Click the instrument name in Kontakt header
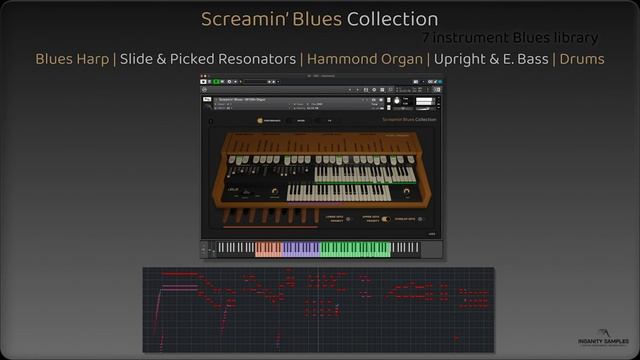This screenshot has height=360, width=640. (242, 100)
